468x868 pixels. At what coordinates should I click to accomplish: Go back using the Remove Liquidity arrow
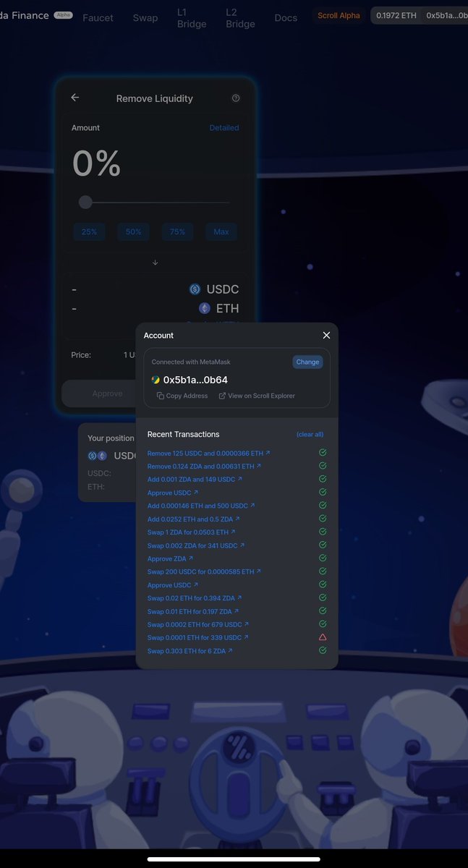tap(75, 98)
